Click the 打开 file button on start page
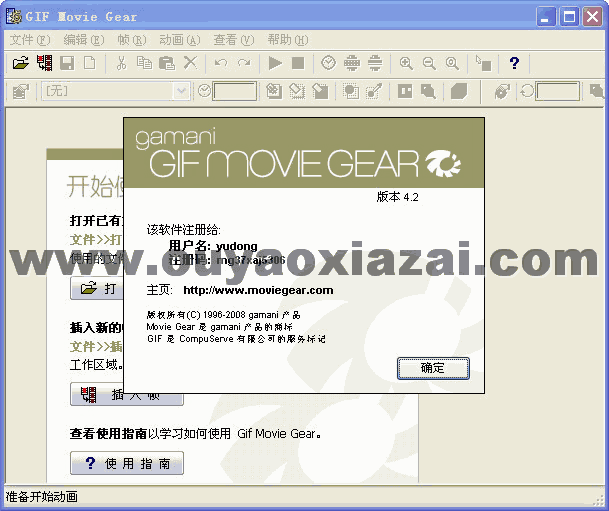 coord(97,289)
